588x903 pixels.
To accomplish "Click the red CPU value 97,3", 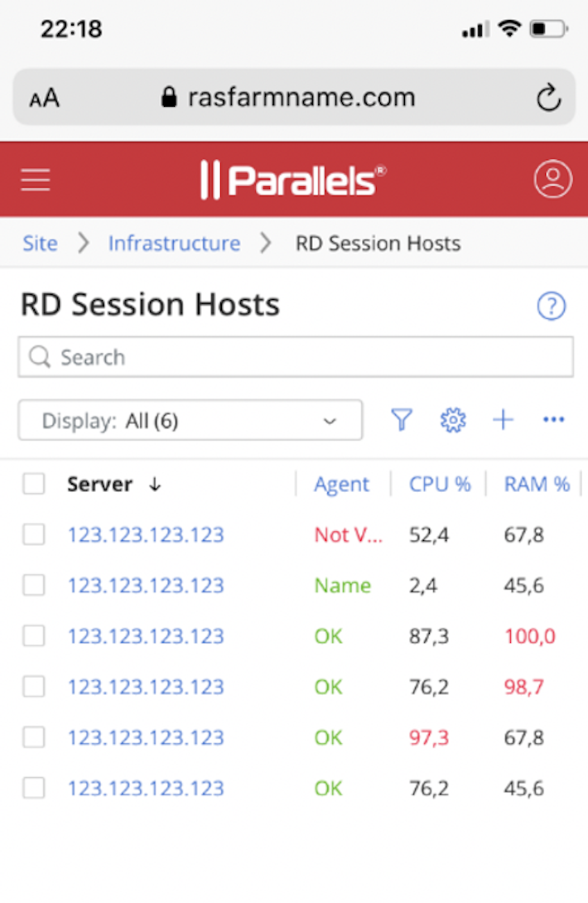I will point(429,737).
